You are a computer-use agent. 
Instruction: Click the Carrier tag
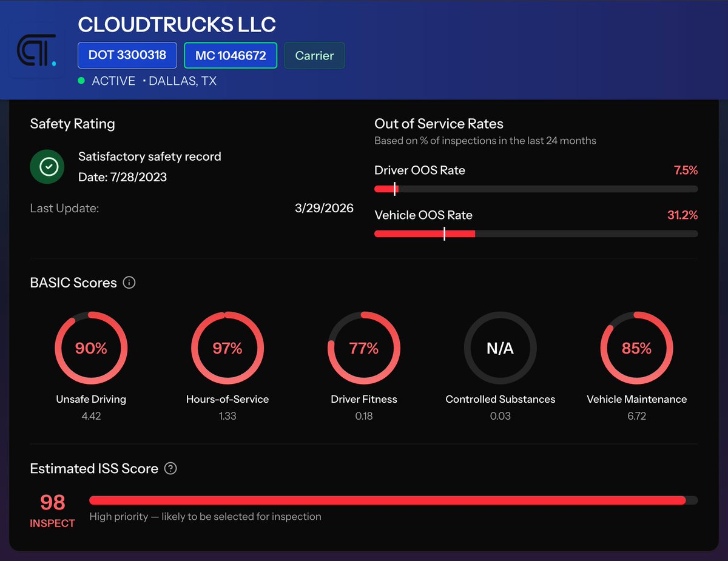click(x=314, y=55)
